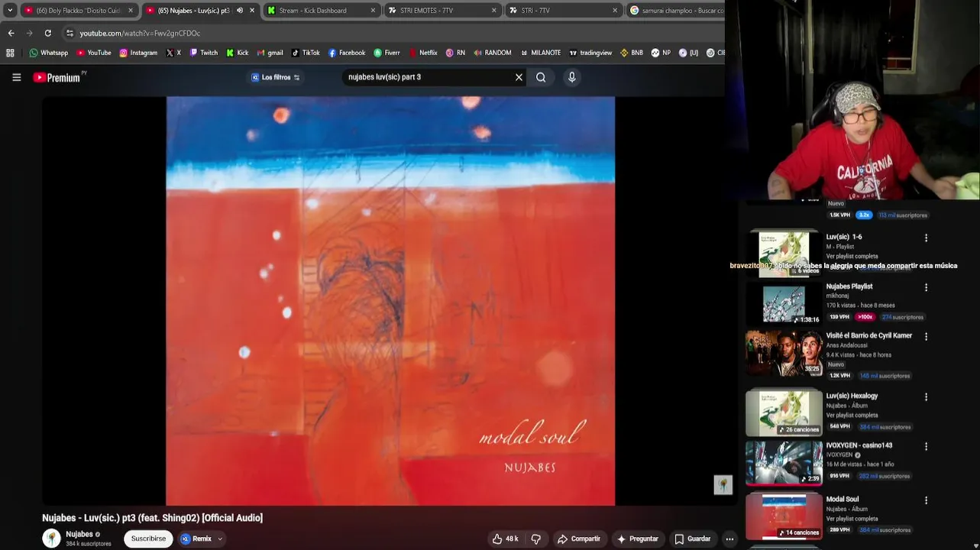Switch to the Doly Flackko tab

point(79,11)
